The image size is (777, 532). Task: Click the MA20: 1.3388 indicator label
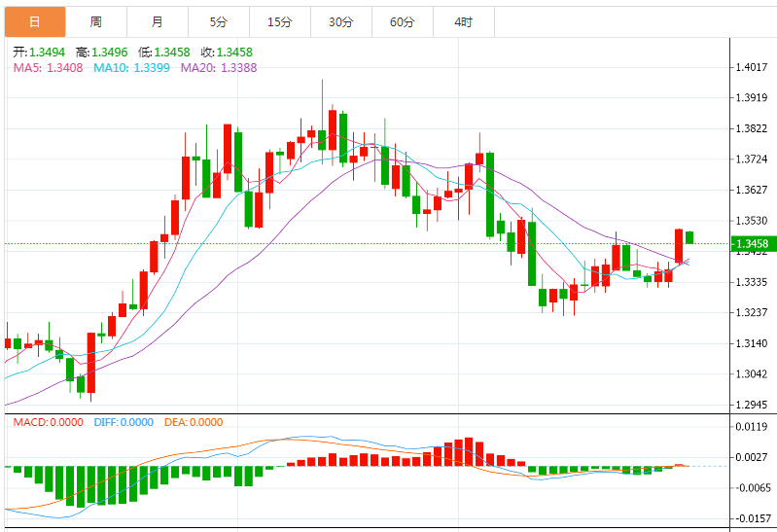pyautogui.click(x=219, y=68)
